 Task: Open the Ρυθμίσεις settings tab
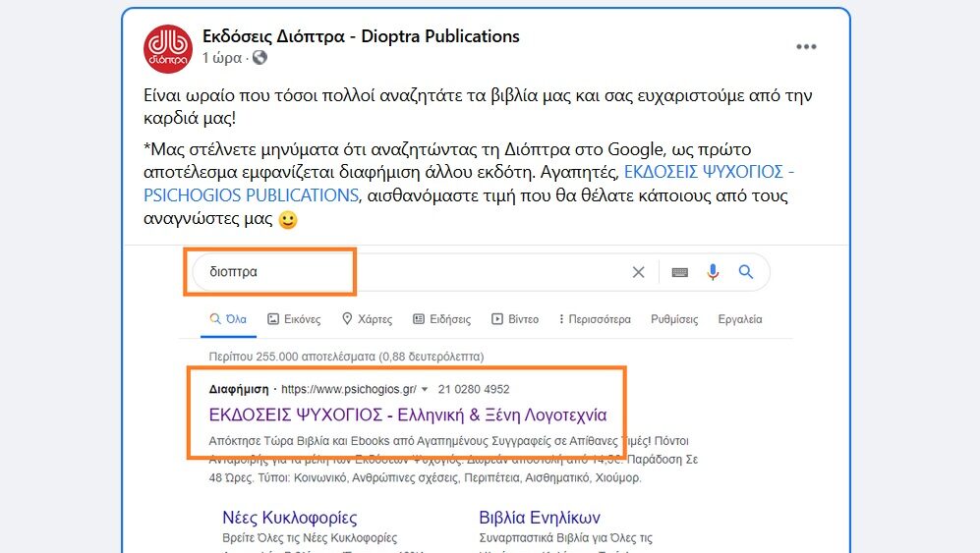coord(674,319)
